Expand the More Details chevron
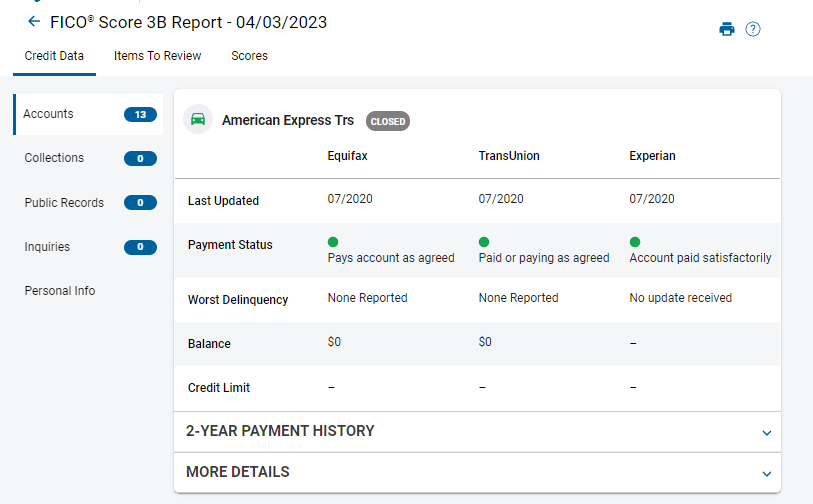 [x=767, y=473]
